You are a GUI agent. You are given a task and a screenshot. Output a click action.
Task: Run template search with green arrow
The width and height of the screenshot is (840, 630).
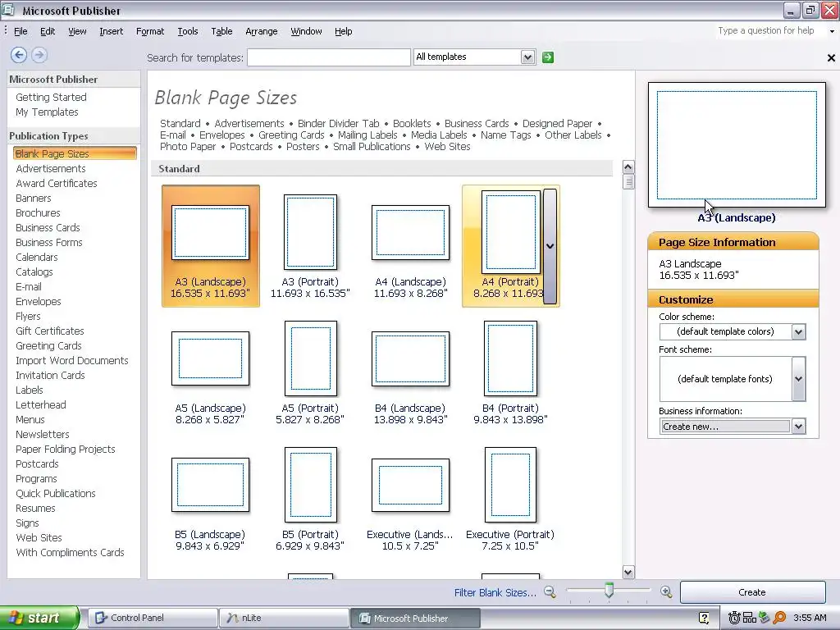coord(547,57)
